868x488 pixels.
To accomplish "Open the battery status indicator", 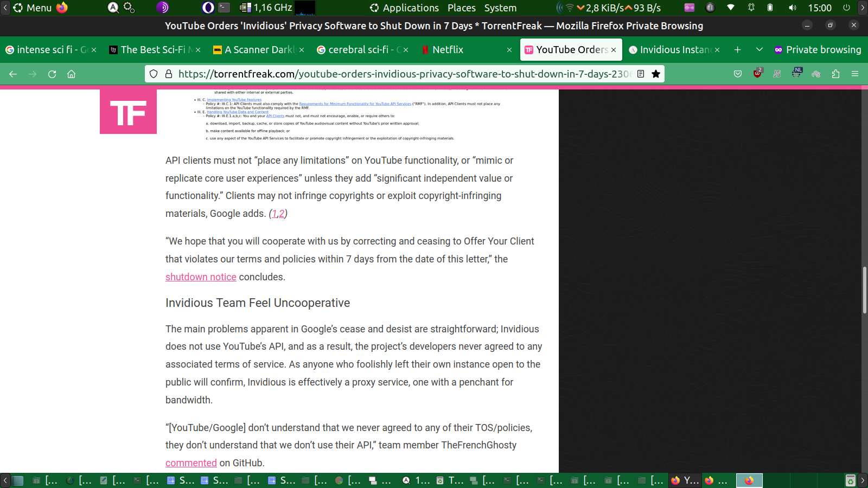I will click(770, 8).
